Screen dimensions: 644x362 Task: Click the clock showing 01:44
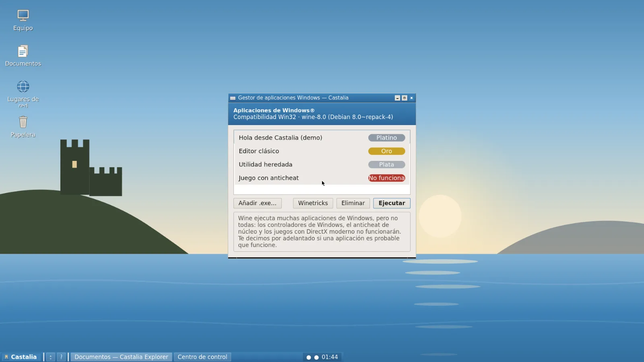[330, 357]
